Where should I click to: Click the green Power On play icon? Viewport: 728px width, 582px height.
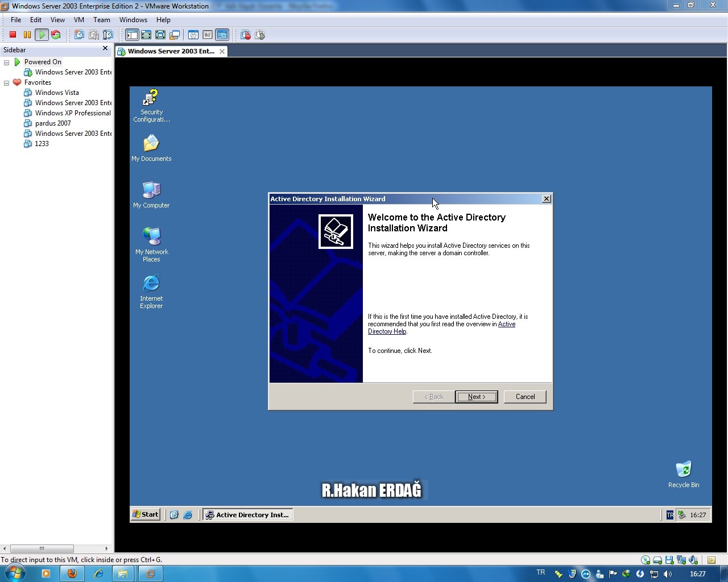[42, 35]
